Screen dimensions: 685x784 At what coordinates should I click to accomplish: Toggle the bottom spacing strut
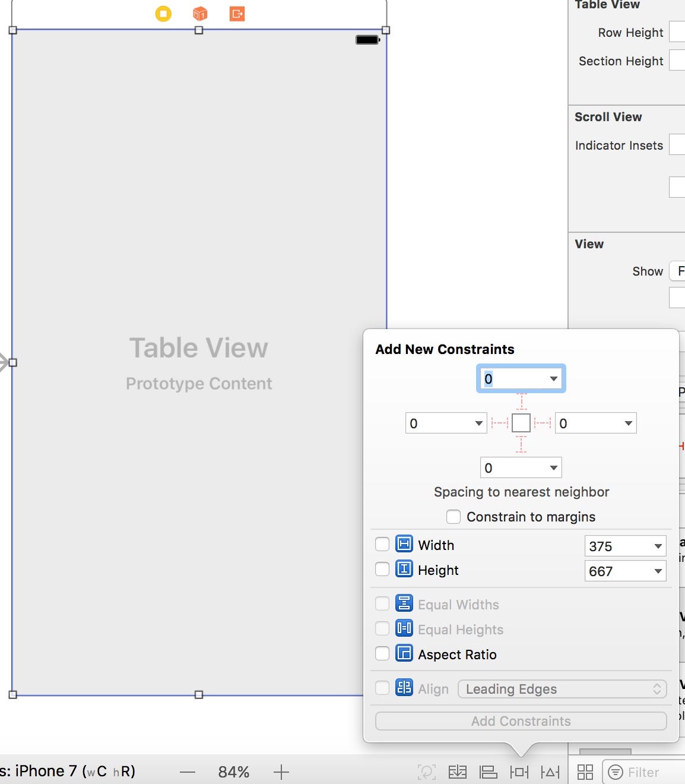pos(521,444)
